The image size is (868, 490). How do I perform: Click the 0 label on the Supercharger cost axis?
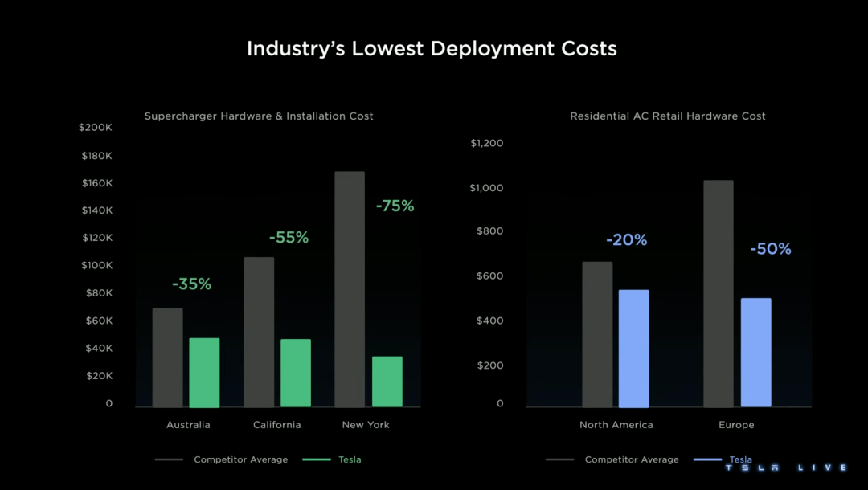click(109, 404)
